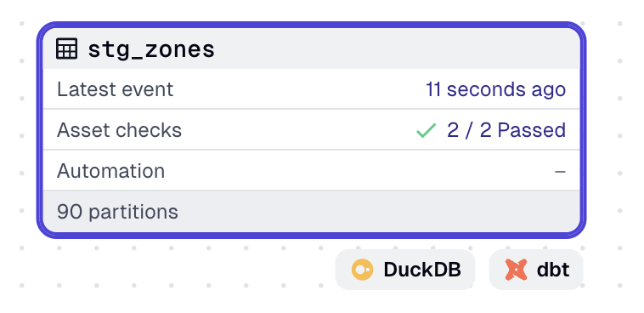Screen dimensions: 644x313
Task: Click the Automation dash value
Action: pos(560,171)
